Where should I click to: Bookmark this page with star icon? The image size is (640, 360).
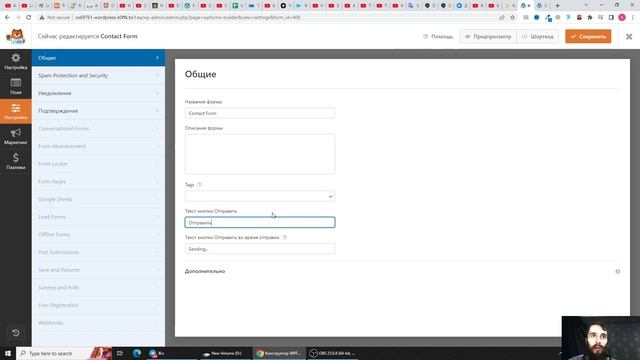click(513, 18)
